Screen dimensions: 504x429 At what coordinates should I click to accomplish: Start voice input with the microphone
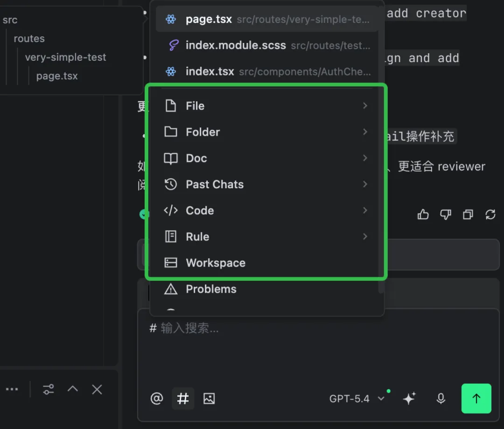coord(441,399)
